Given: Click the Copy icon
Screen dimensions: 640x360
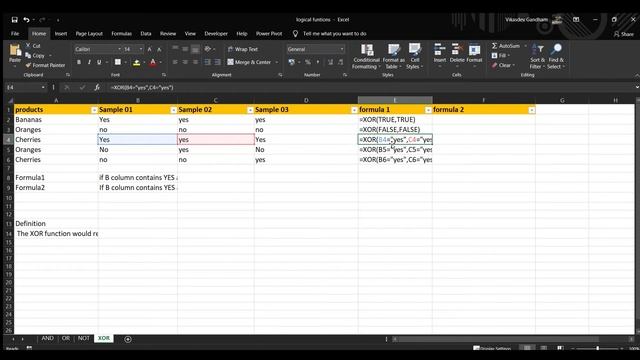Looking at the screenshot, I should coord(28,56).
